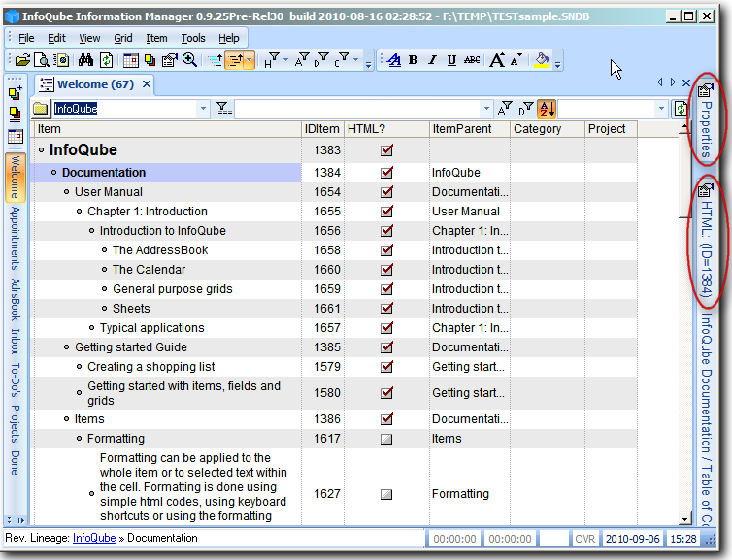Click the font style icon

394,60
